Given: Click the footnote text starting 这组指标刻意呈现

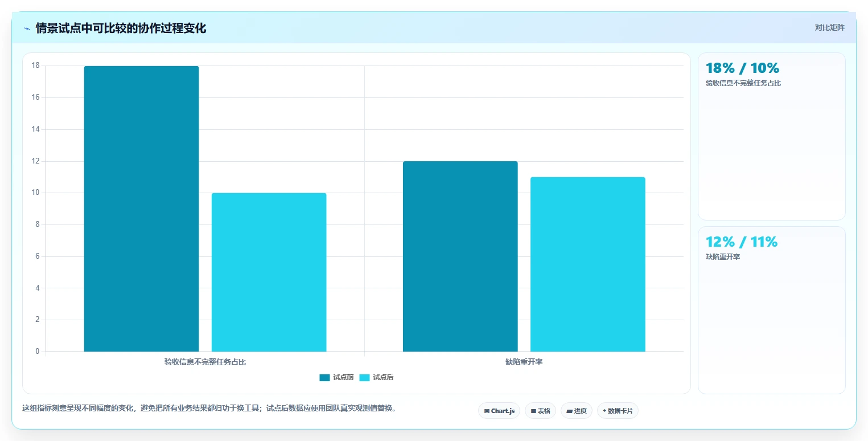Looking at the screenshot, I should (209, 408).
